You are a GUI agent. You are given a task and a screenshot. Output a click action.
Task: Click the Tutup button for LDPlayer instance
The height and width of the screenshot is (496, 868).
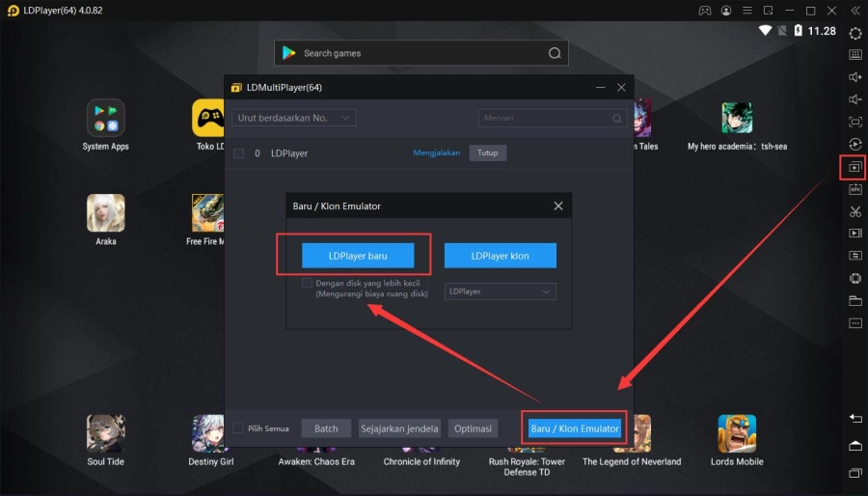[488, 152]
